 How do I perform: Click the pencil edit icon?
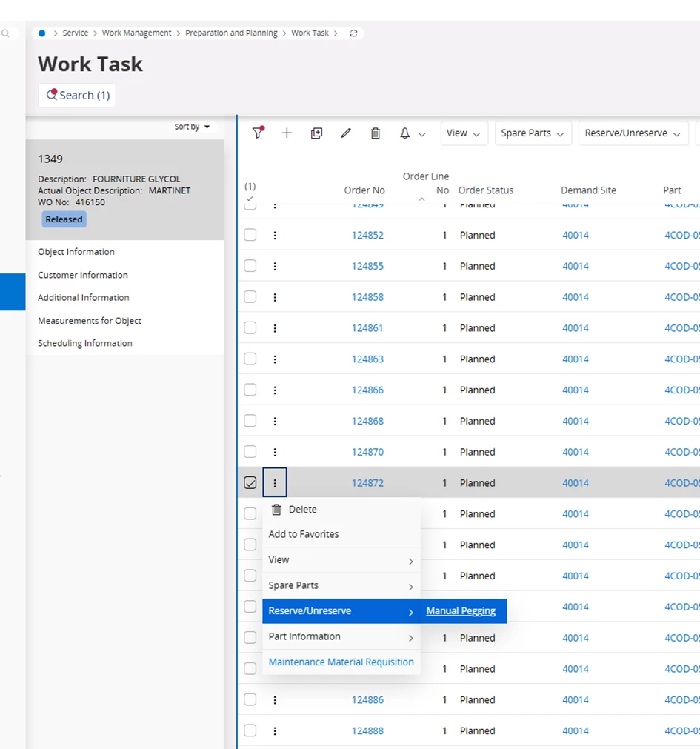click(346, 133)
